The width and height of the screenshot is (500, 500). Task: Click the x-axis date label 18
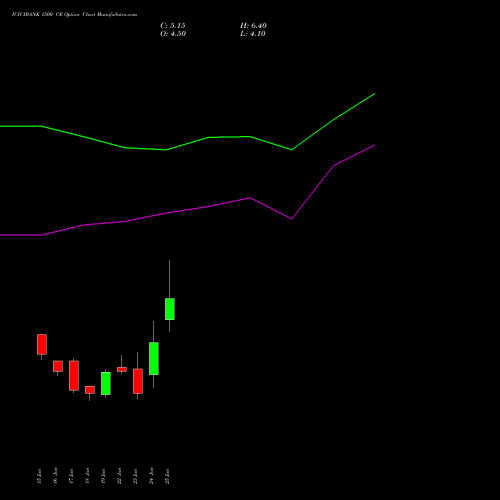87,476
